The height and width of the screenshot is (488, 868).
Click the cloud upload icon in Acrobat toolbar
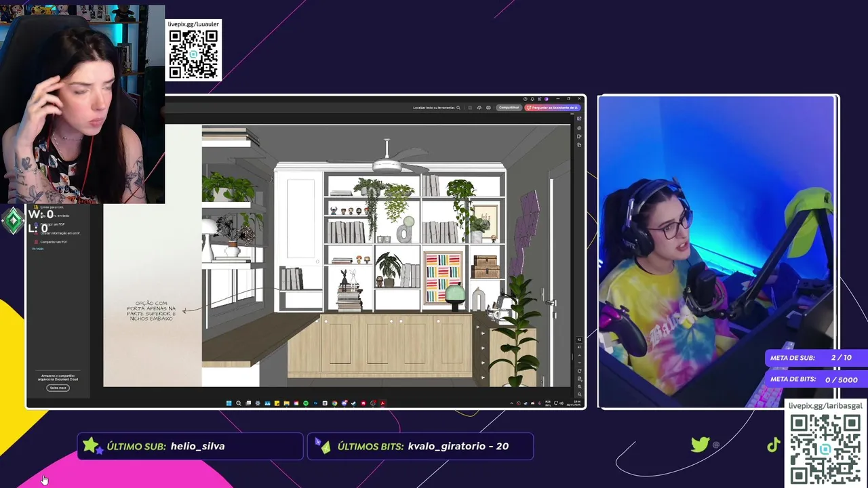pos(479,108)
